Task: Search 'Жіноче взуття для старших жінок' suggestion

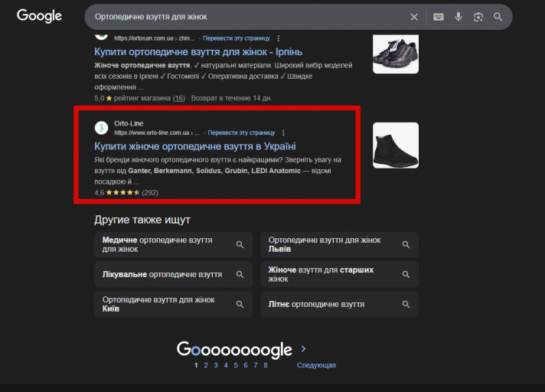Action: pyautogui.click(x=340, y=275)
